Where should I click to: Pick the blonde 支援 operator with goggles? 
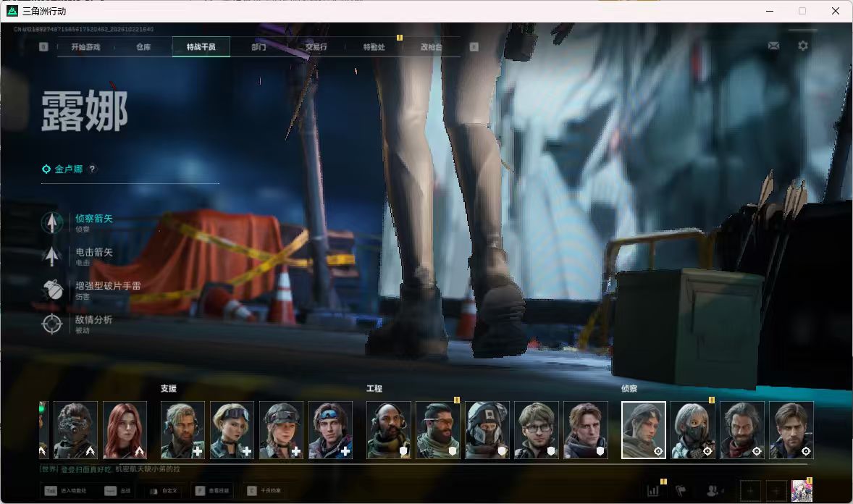coord(232,430)
